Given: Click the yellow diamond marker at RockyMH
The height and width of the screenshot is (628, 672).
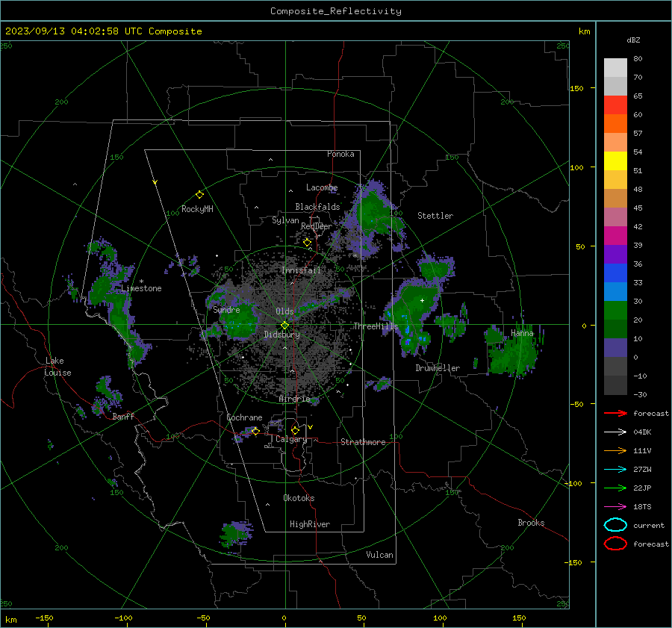Looking at the screenshot, I should pos(199,195).
